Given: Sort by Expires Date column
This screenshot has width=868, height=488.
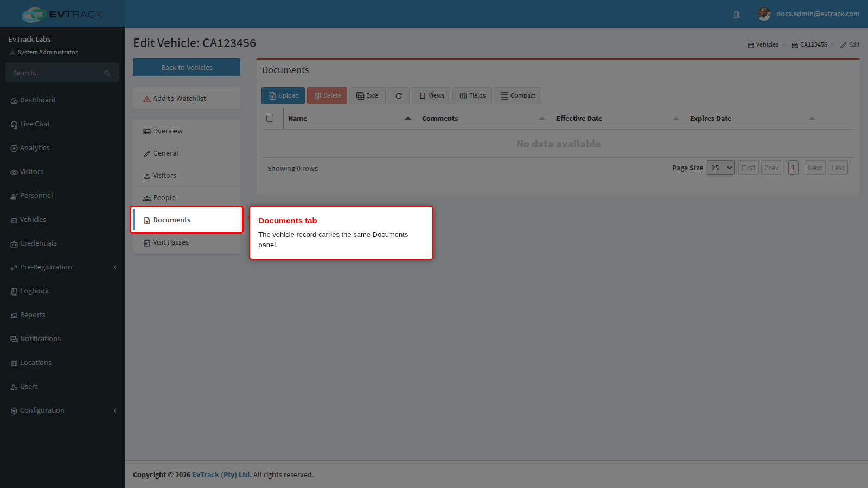Looking at the screenshot, I should (752, 118).
